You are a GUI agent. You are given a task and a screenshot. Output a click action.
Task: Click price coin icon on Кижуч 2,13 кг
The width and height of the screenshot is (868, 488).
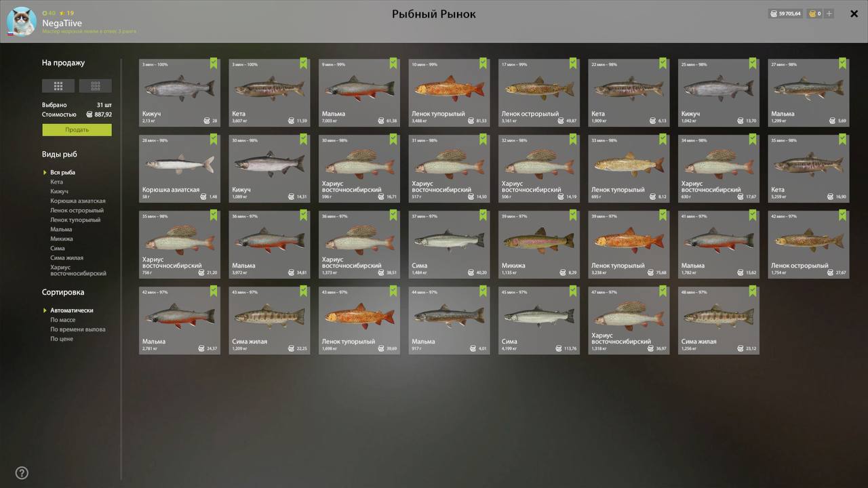click(206, 121)
